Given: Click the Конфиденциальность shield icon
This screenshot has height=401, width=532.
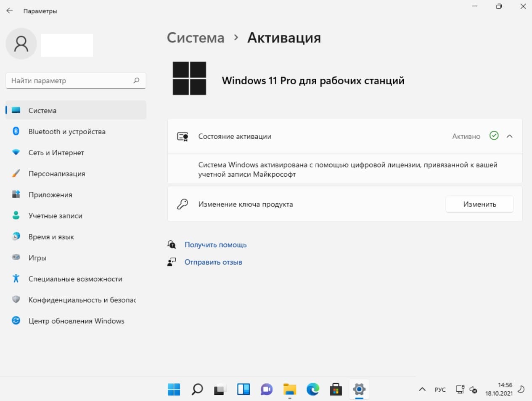Looking at the screenshot, I should click(16, 299).
